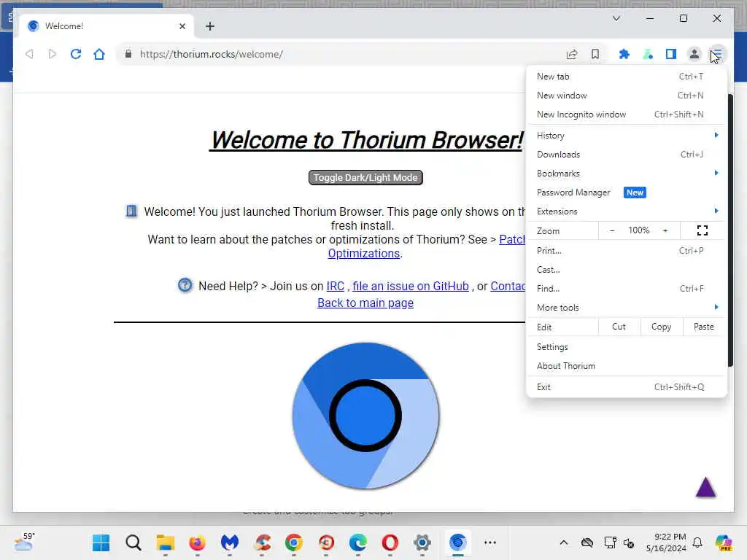Open the Optimizations link
Viewport: 747px width, 560px height.
click(364, 253)
